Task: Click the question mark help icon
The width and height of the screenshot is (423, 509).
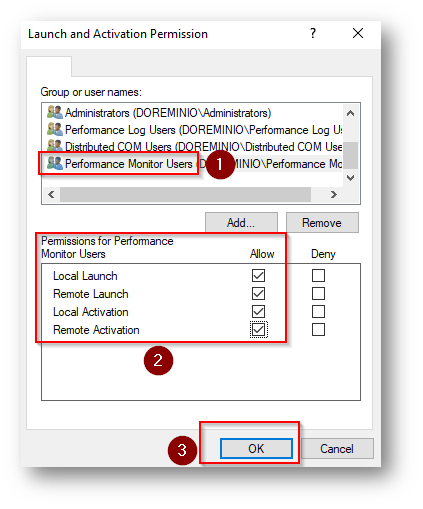Action: (313, 33)
